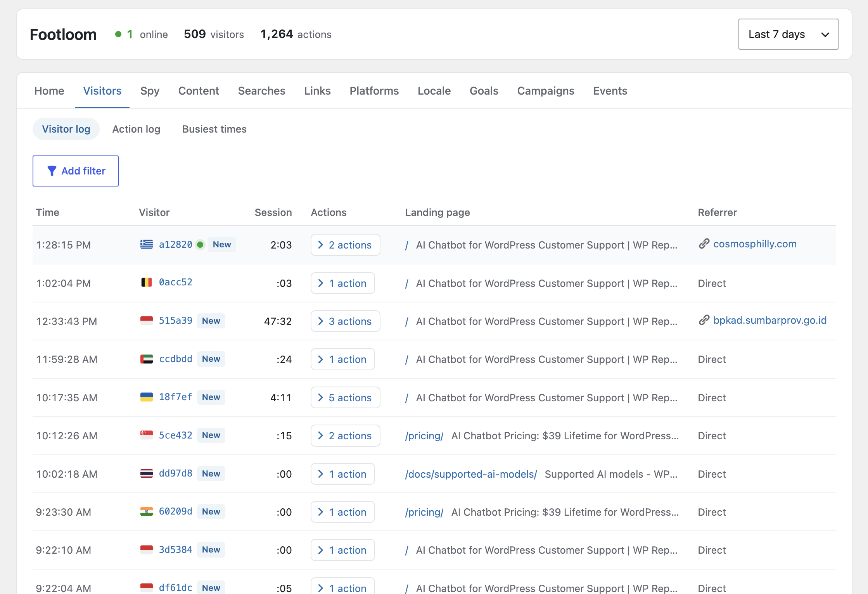This screenshot has width=868, height=594.
Task: Click the New badge beside 60209d
Action: tap(211, 511)
